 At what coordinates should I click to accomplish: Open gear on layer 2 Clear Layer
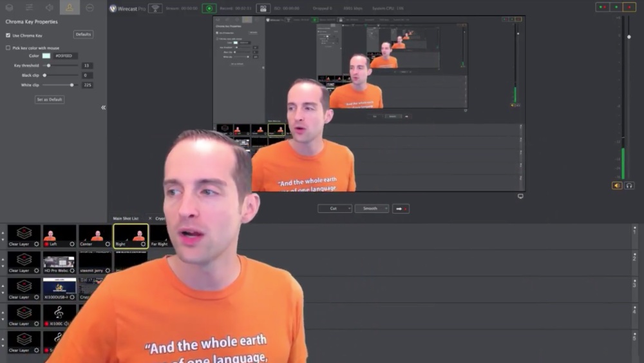[x=37, y=271]
